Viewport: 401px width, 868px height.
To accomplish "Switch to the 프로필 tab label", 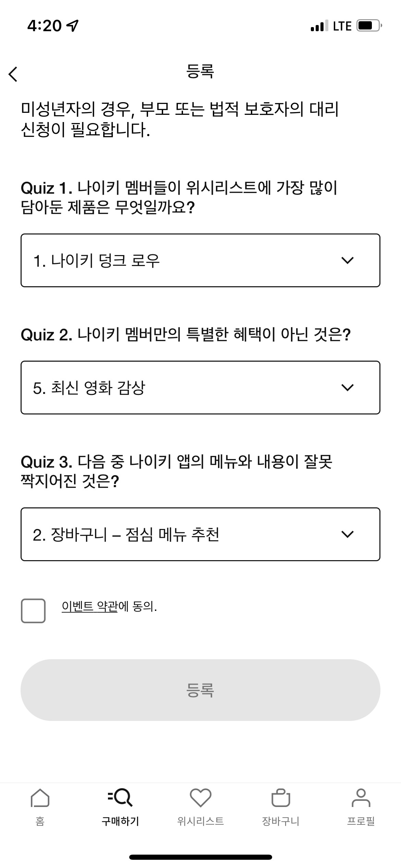I will click(x=361, y=821).
